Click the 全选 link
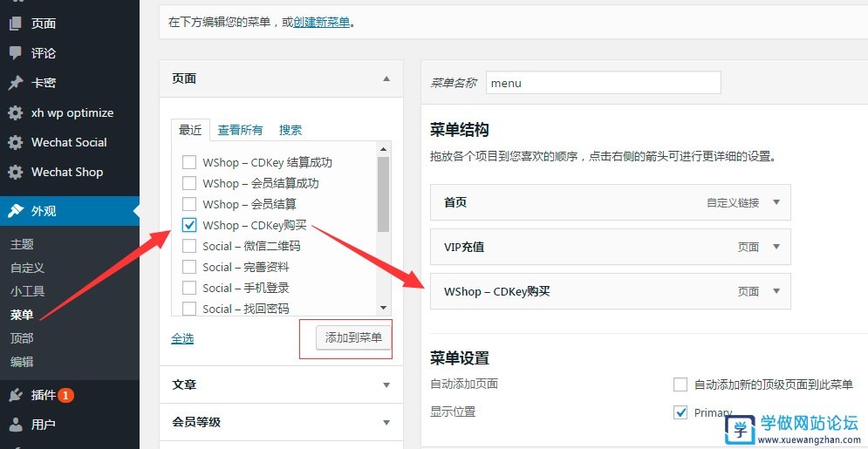 click(x=182, y=338)
